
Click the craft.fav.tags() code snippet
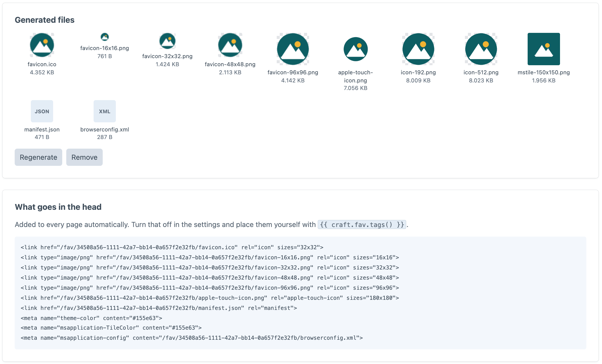point(362,224)
